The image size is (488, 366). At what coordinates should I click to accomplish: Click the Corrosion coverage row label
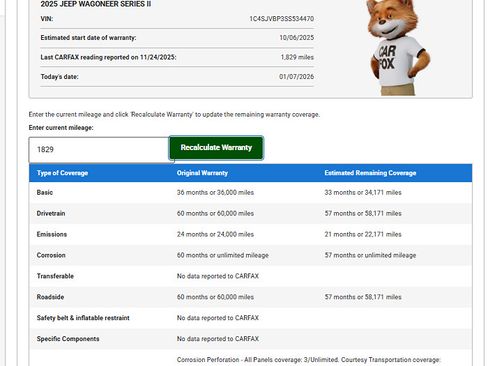51,255
